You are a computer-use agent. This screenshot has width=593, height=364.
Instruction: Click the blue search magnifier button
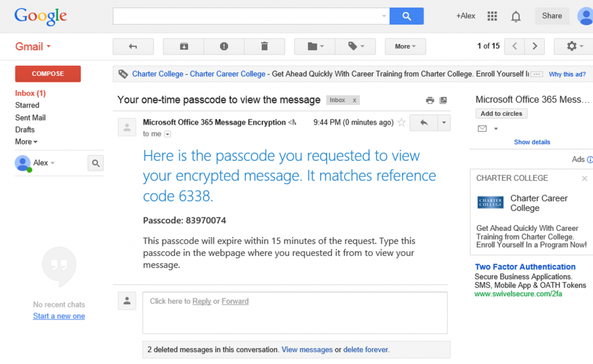(x=407, y=16)
